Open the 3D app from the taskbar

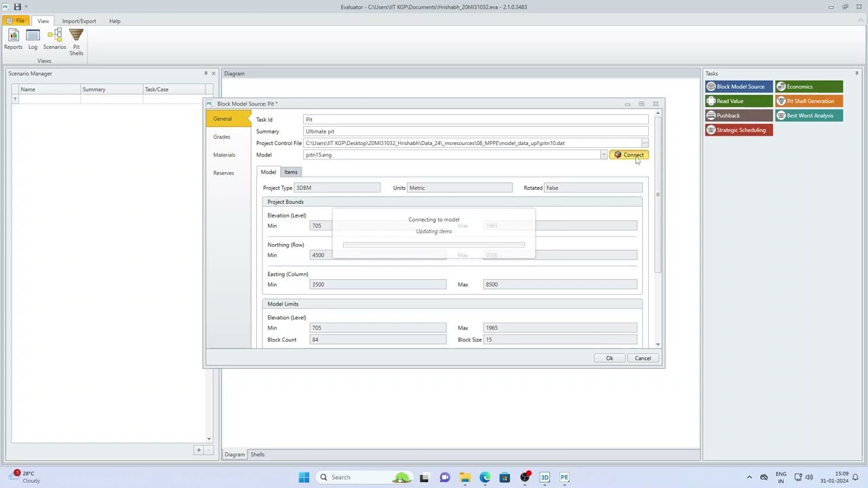click(545, 477)
